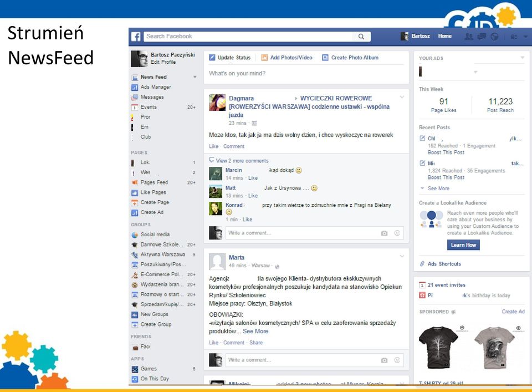
Task: Click Create Ad in Sponsored section
Action: (513, 312)
